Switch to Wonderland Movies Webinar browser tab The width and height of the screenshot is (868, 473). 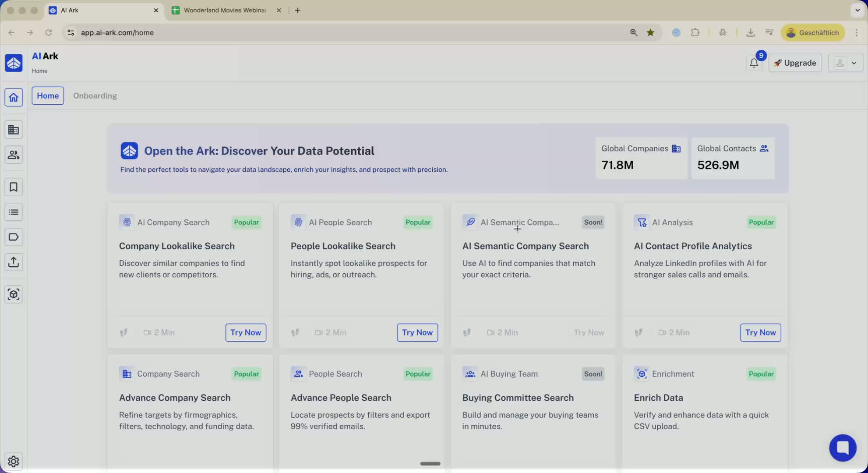click(225, 10)
